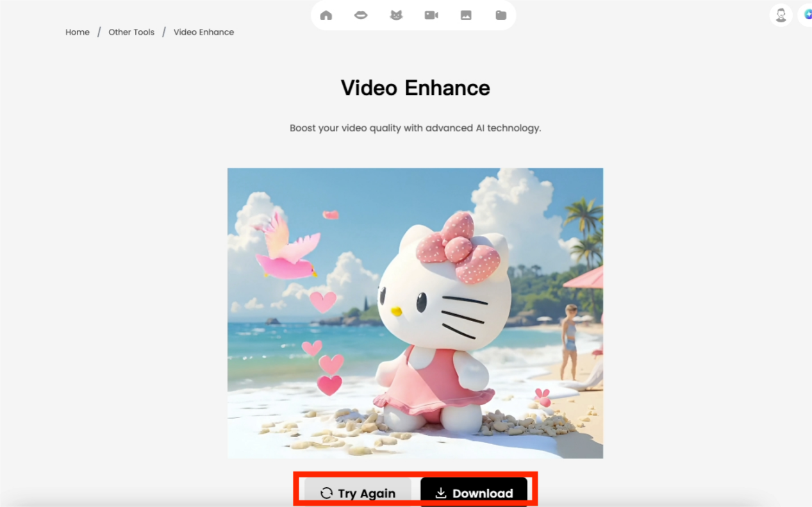Click the refresh icon inside Try Again
Image resolution: width=812 pixels, height=507 pixels.
[326, 493]
